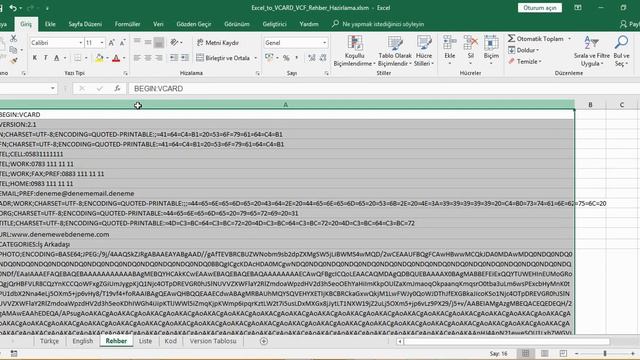This screenshot has height=360, width=640.
Task: Toggle Bold (K) formatting
Action: point(35,58)
